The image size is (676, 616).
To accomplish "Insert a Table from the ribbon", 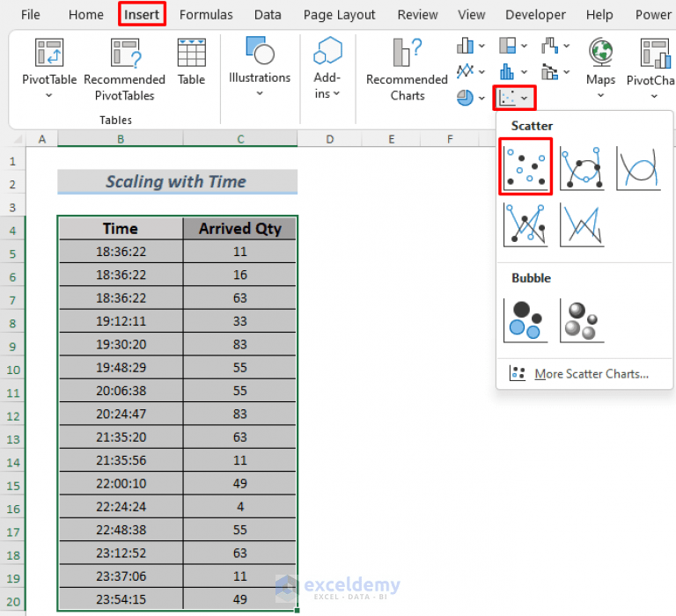I will click(x=191, y=62).
